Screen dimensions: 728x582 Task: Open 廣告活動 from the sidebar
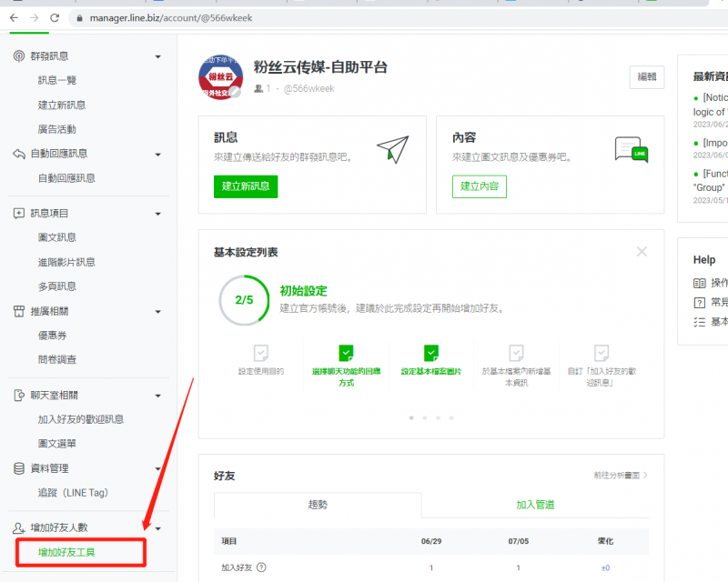coord(57,129)
